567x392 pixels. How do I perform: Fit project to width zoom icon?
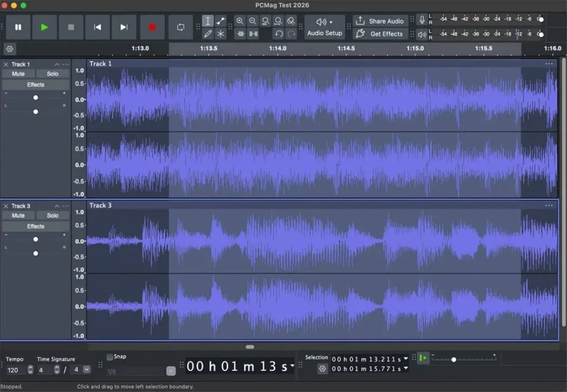coord(278,21)
